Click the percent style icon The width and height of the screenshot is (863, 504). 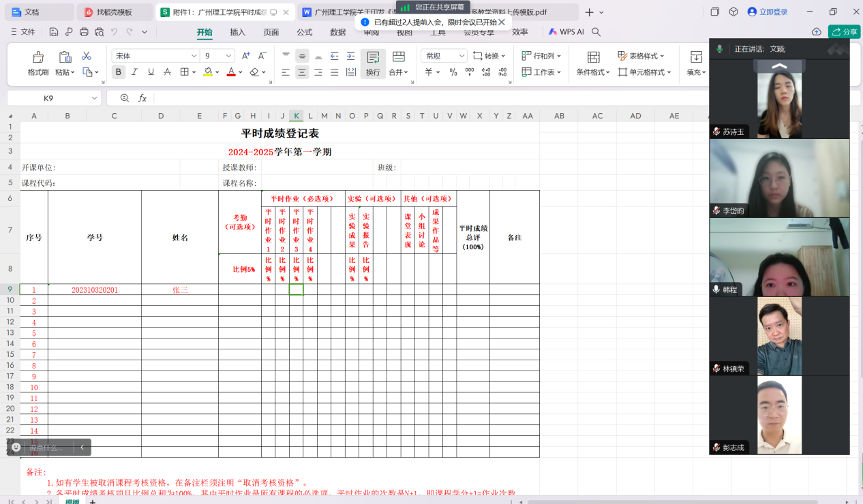coord(453,72)
